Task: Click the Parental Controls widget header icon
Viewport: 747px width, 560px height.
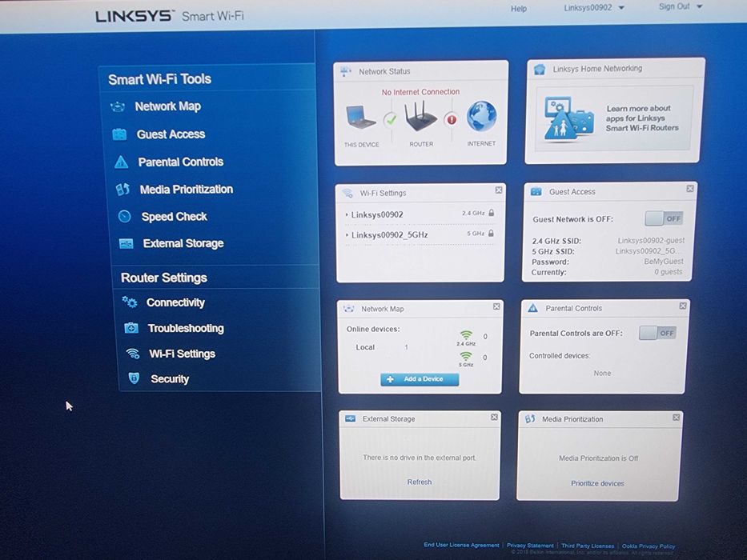Action: 532,308
